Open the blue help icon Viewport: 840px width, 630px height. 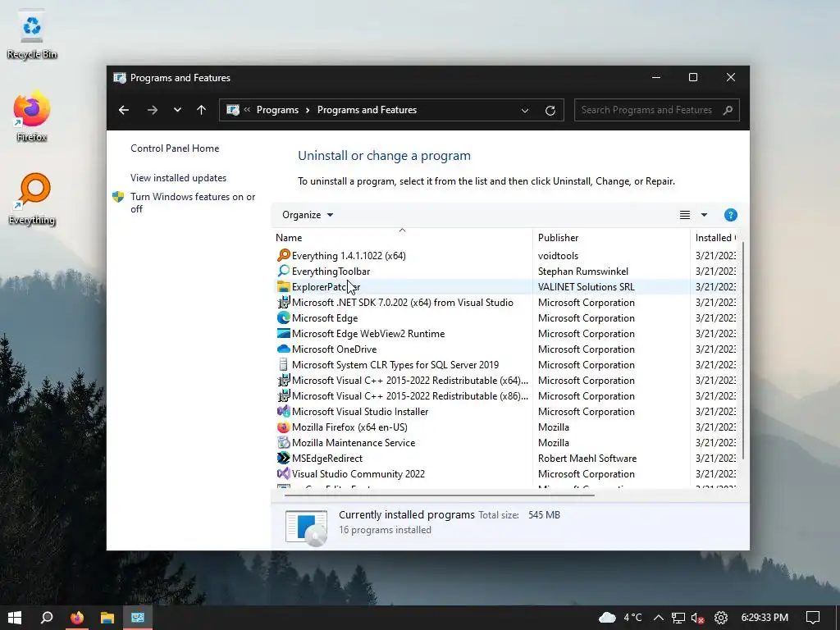click(730, 215)
